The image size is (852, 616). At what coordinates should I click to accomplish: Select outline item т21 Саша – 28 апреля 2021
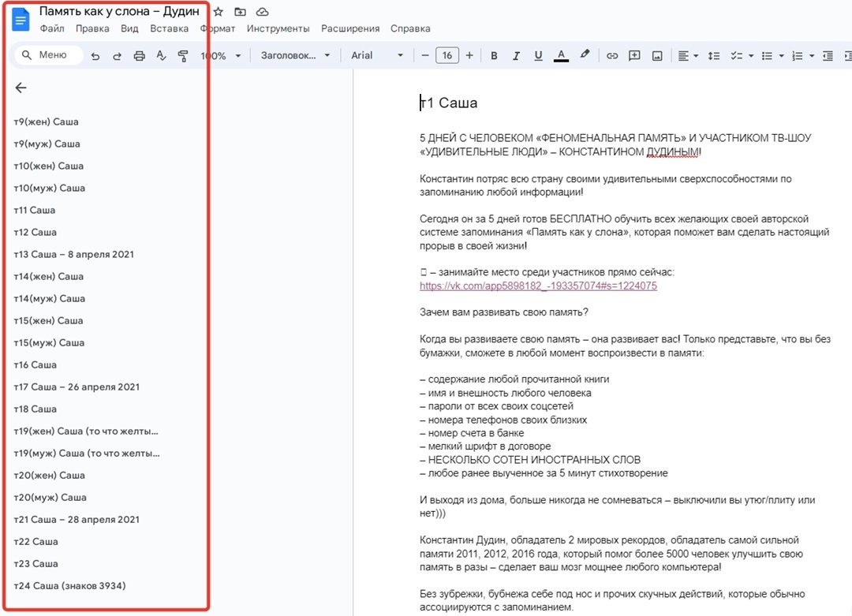coord(77,520)
